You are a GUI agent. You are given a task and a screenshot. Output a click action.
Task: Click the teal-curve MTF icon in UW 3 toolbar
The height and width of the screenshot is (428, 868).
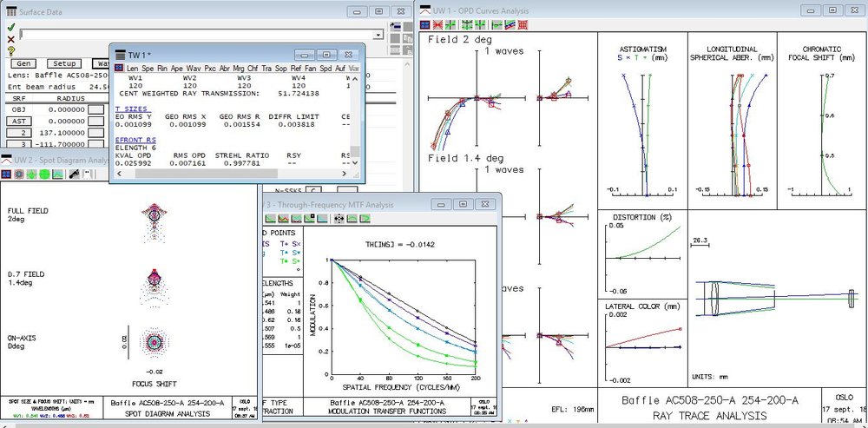pos(322,219)
